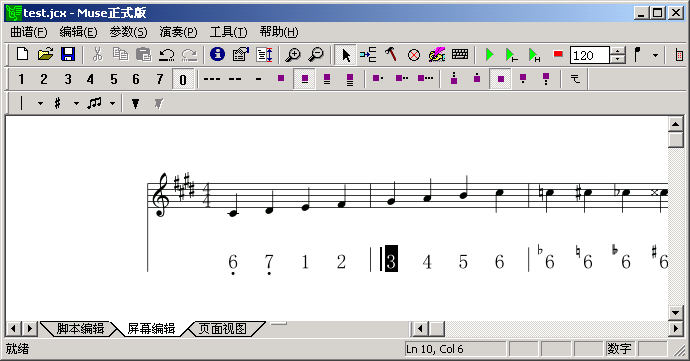Raise note two octaves with double dots above

[454, 79]
